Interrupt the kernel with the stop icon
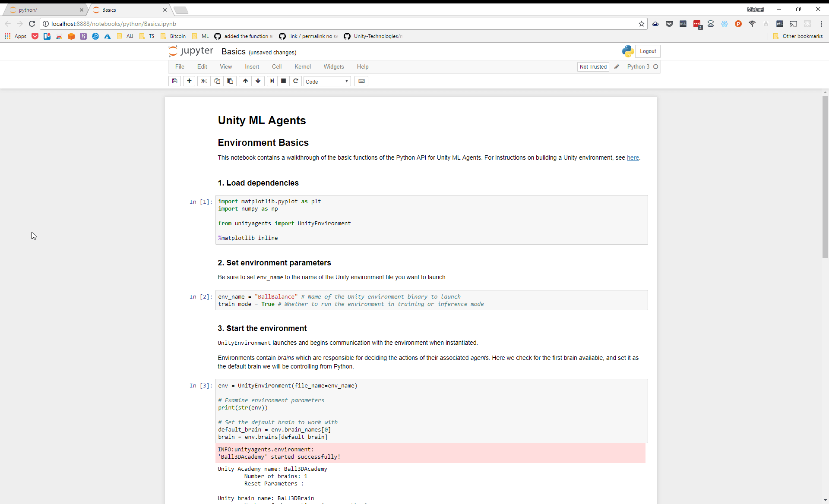The image size is (829, 504). 284,81
